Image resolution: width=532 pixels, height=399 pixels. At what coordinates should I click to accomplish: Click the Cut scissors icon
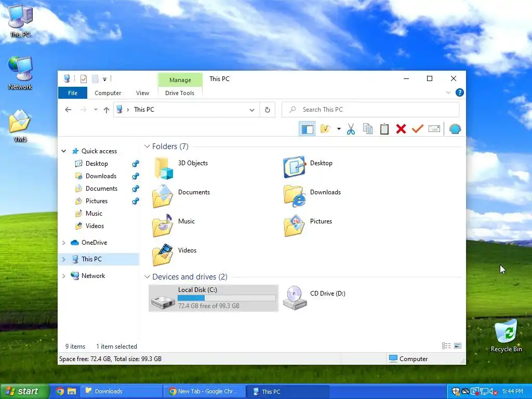coord(351,129)
